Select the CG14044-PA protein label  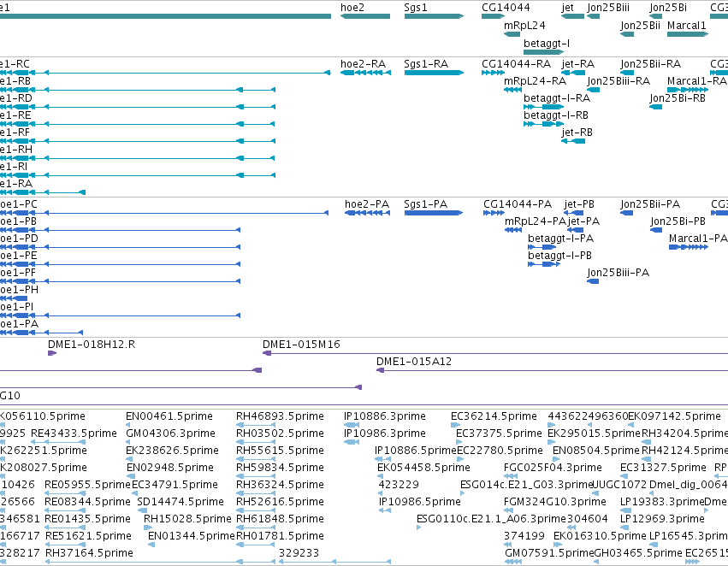518,204
